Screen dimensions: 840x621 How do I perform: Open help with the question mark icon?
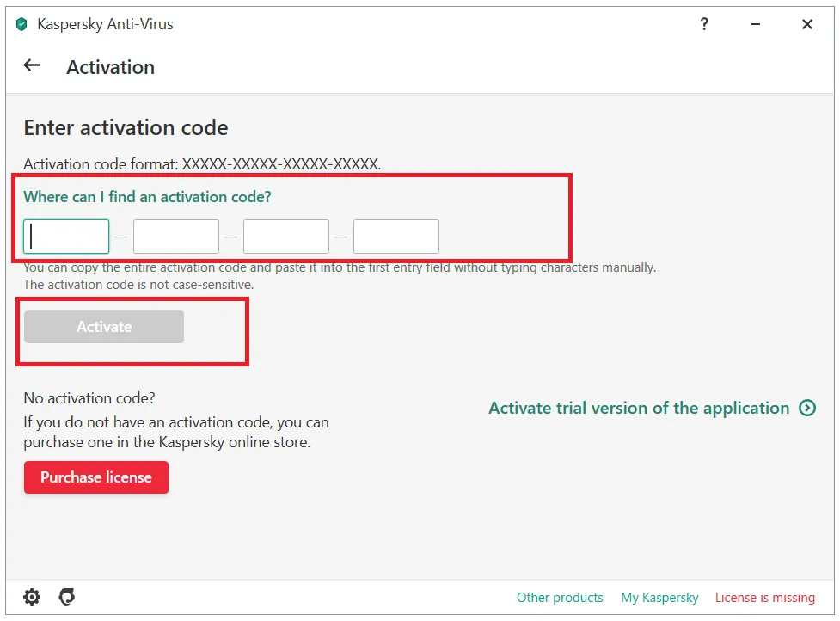(x=704, y=25)
